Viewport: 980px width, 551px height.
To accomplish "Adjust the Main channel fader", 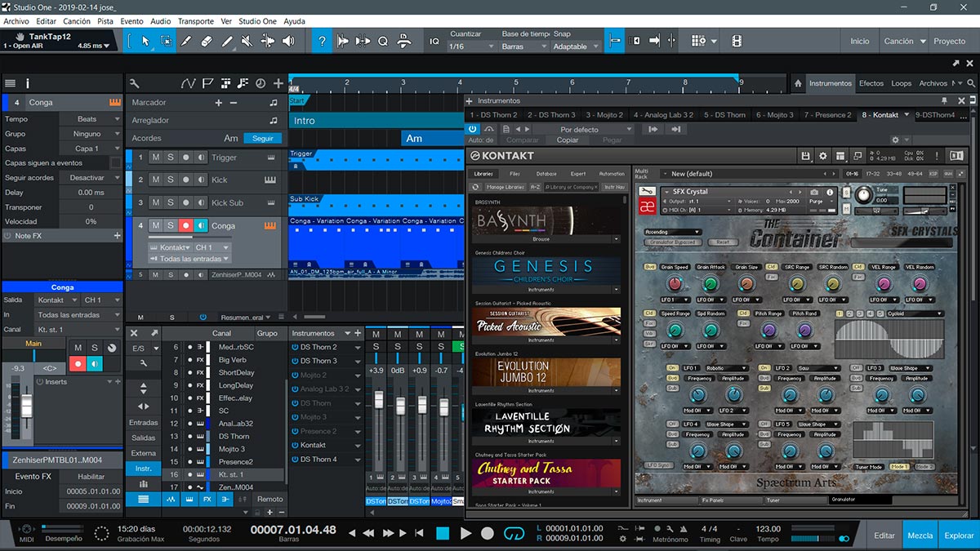I will 27,406.
